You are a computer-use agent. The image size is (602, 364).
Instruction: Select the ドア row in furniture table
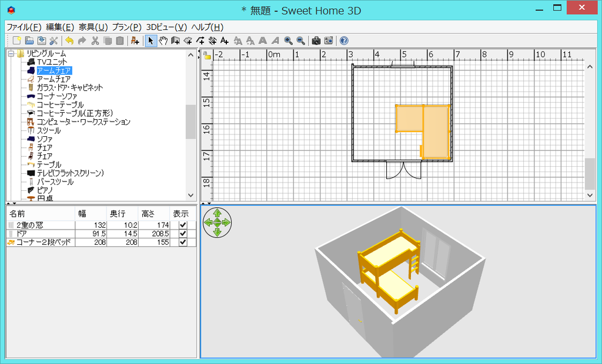[x=101, y=234]
